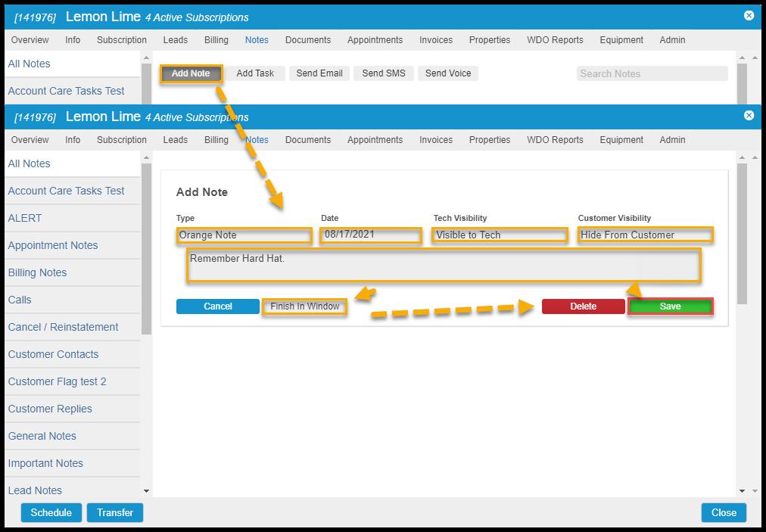This screenshot has height=532, width=766.
Task: Open the WDO Reports tab in lower window
Action: (555, 140)
